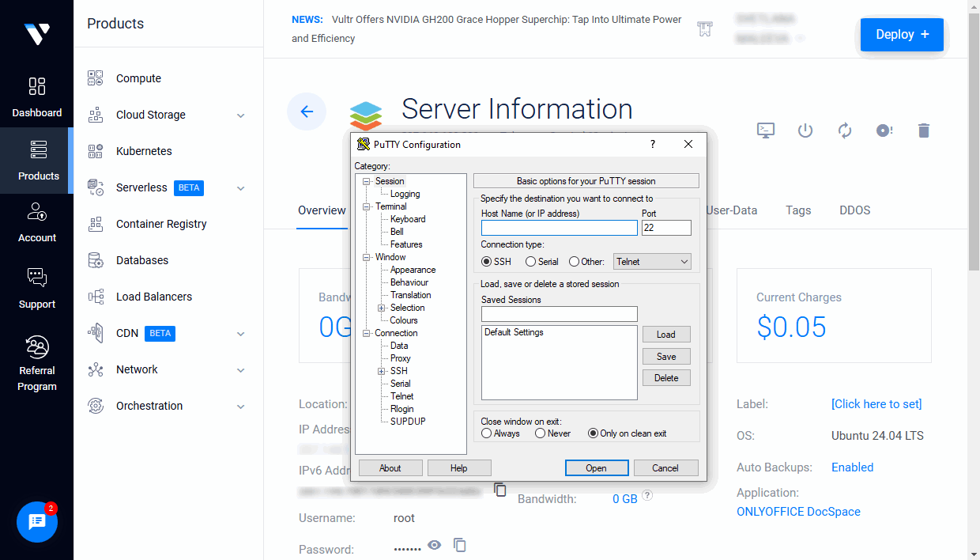980x560 pixels.
Task: Click the Open button in PuTTY
Action: click(597, 467)
